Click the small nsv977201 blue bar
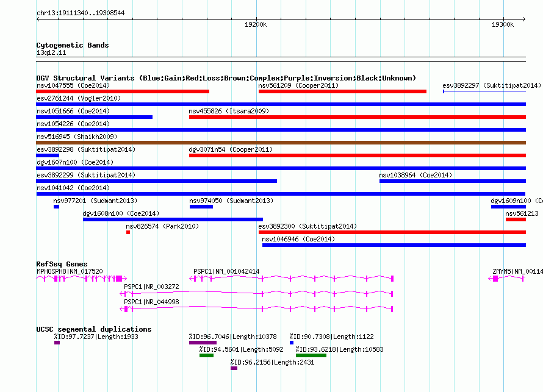 (57, 207)
